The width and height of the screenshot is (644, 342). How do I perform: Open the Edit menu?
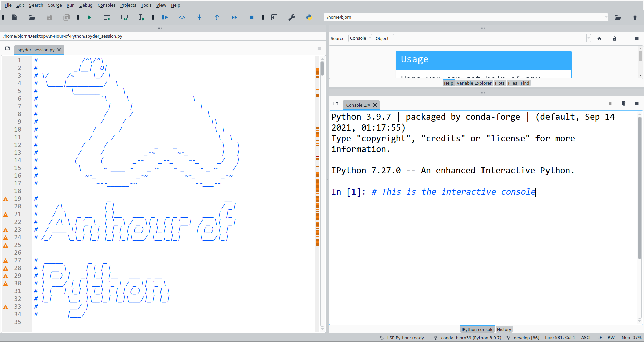(x=20, y=5)
